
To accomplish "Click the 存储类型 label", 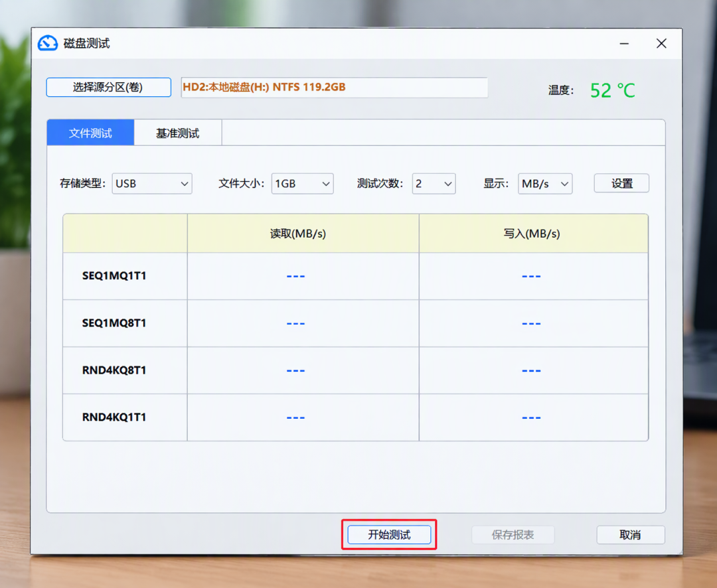I will 83,184.
